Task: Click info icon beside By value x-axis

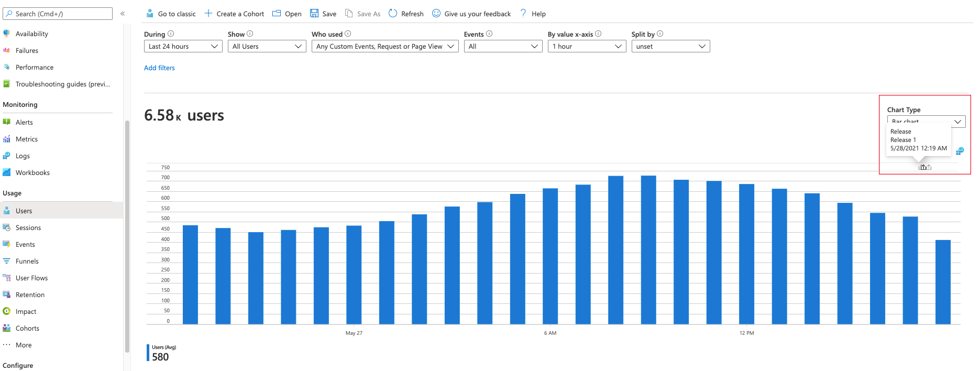Action: [598, 34]
